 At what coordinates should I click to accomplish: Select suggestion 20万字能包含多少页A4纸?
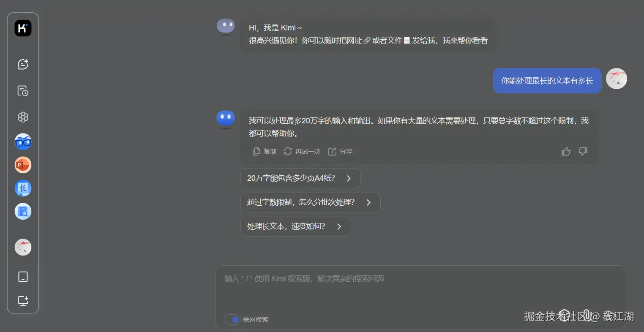pyautogui.click(x=300, y=178)
